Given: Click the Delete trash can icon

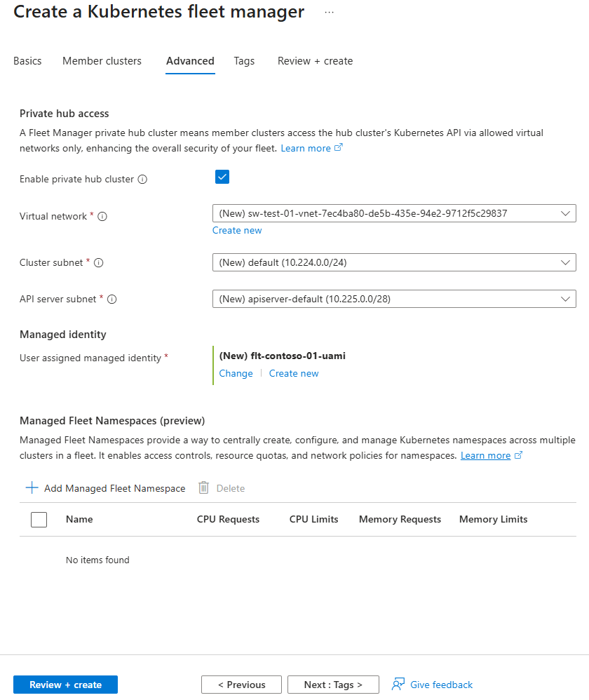Looking at the screenshot, I should (204, 488).
